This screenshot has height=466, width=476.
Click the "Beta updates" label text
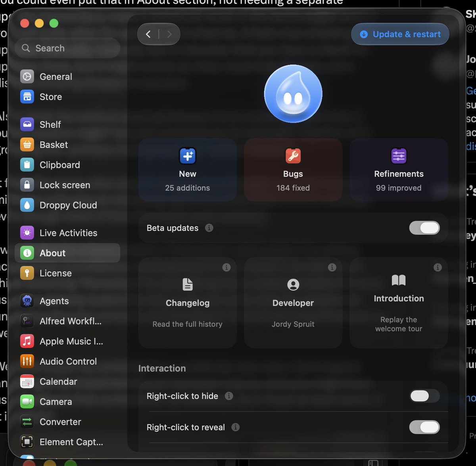[173, 228]
